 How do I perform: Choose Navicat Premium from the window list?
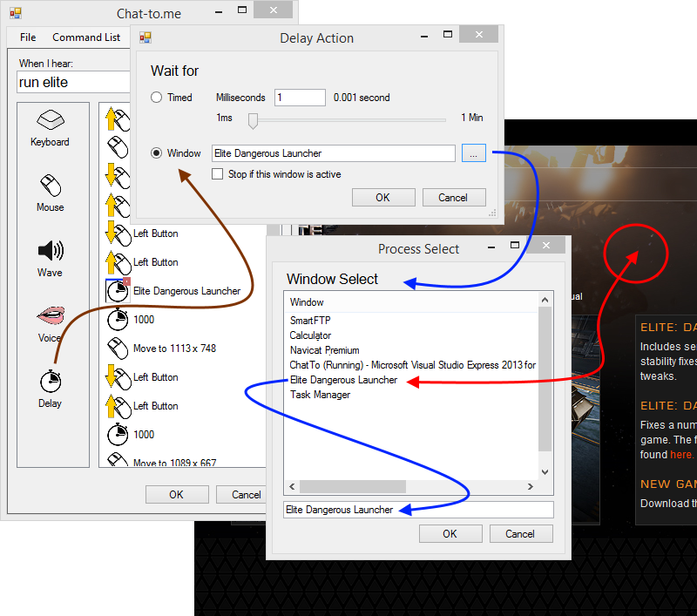pyautogui.click(x=324, y=350)
